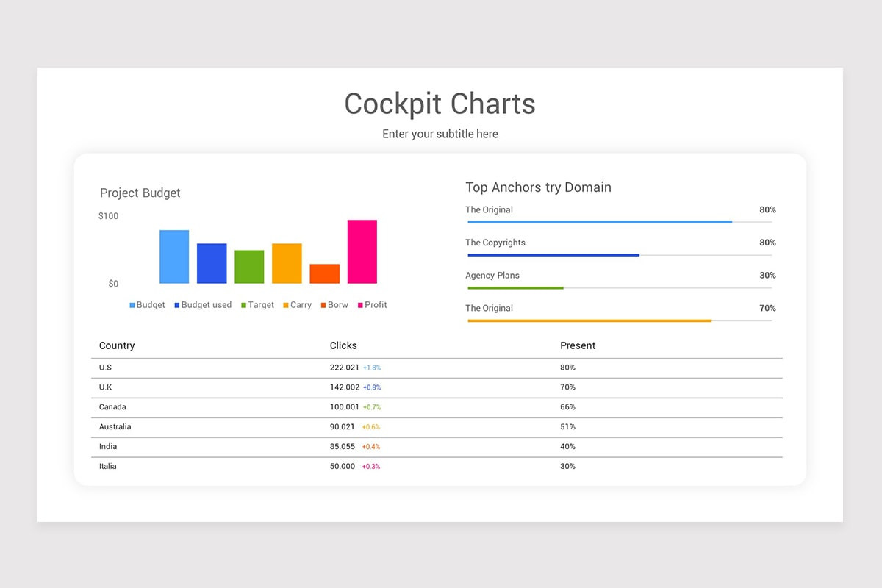The height and width of the screenshot is (588, 882).
Task: Click the Budget used legend swatch
Action: tap(177, 305)
